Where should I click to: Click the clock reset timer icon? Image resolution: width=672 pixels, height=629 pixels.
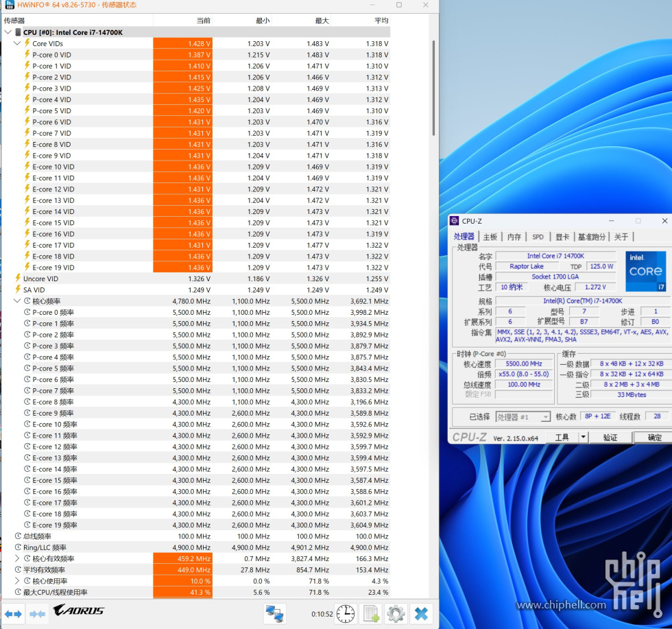(x=346, y=614)
